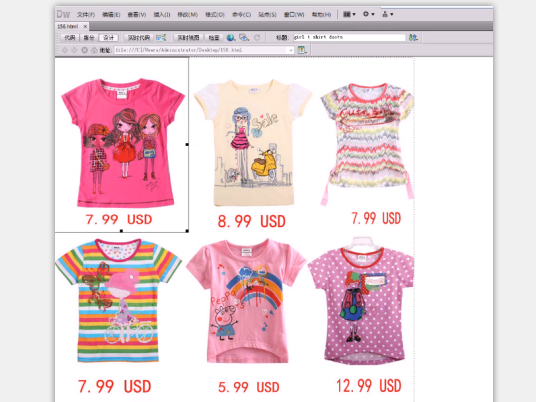Click the preview in browser globe icon
536x402 pixels.
pyautogui.click(x=231, y=38)
